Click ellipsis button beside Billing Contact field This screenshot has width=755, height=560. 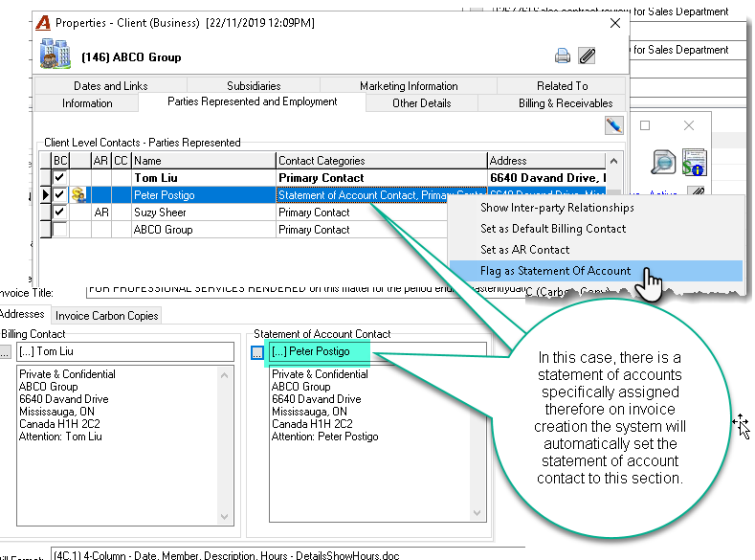[x=5, y=352]
